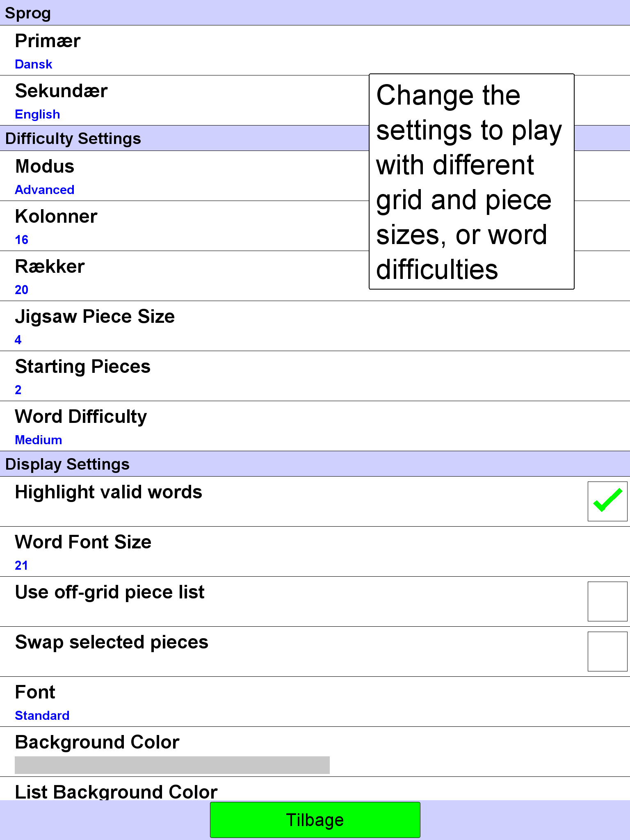
Task: Change the Modus setting from Advanced
Action: point(185,176)
